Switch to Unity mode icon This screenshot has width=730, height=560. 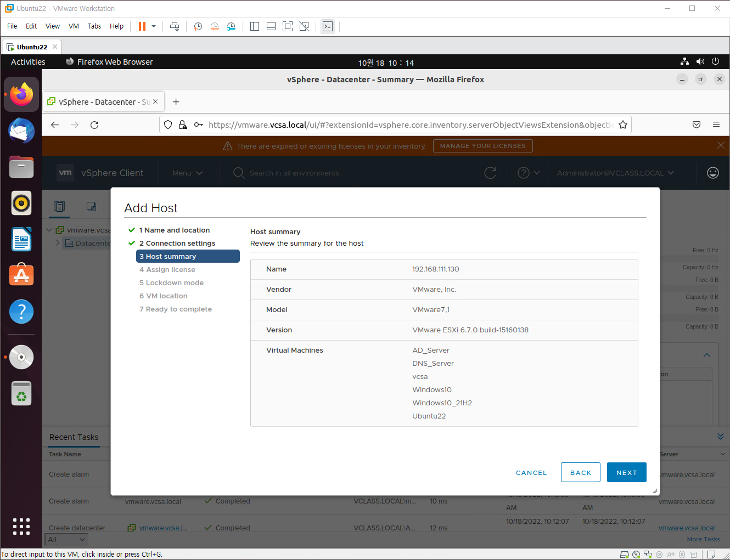[304, 26]
